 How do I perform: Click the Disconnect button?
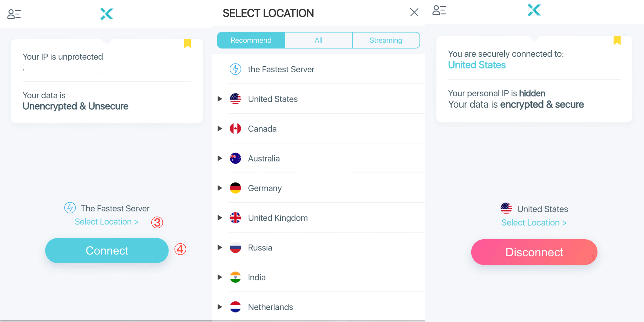point(534,252)
